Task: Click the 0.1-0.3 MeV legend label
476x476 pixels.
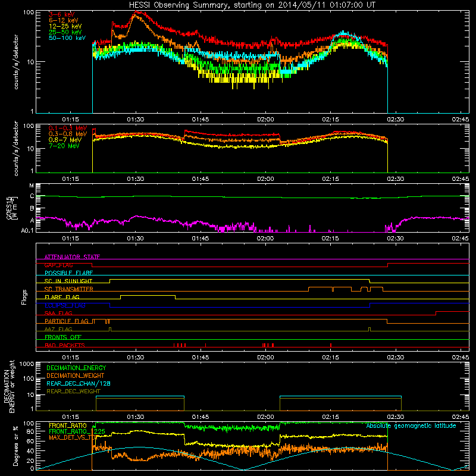Action: point(68,128)
